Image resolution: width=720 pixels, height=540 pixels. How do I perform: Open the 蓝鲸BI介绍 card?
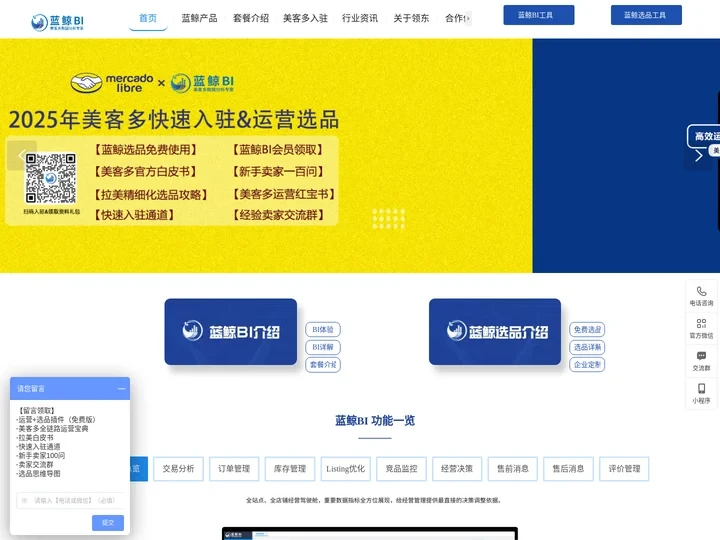tap(231, 332)
